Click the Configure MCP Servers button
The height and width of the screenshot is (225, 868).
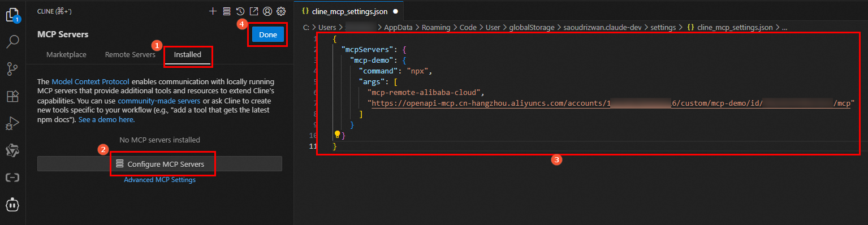[x=159, y=164]
